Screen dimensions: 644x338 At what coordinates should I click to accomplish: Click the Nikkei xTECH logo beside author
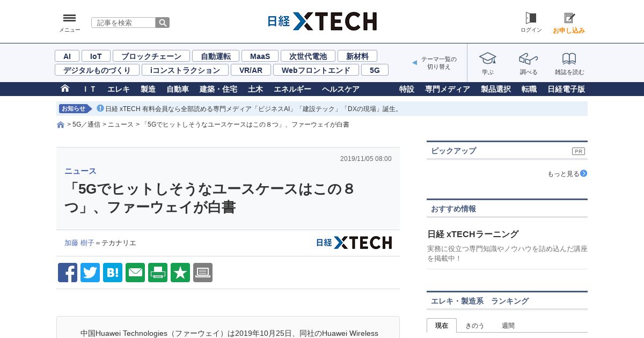tap(354, 243)
